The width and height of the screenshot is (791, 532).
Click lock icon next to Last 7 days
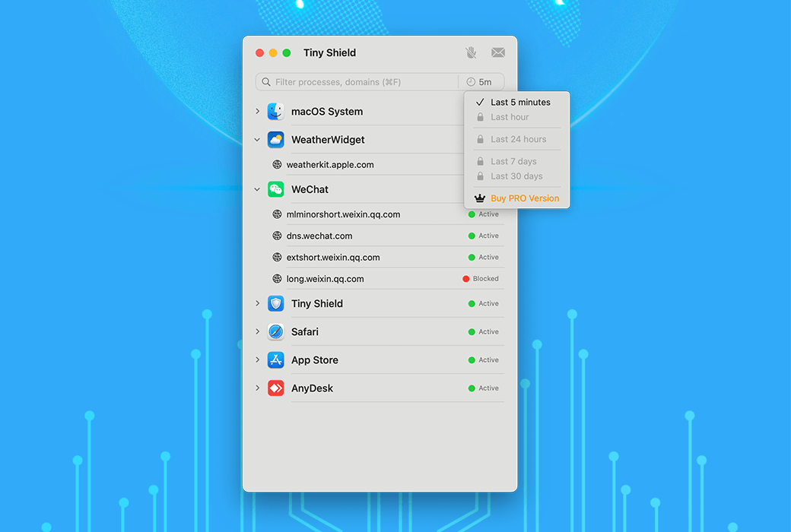point(480,161)
